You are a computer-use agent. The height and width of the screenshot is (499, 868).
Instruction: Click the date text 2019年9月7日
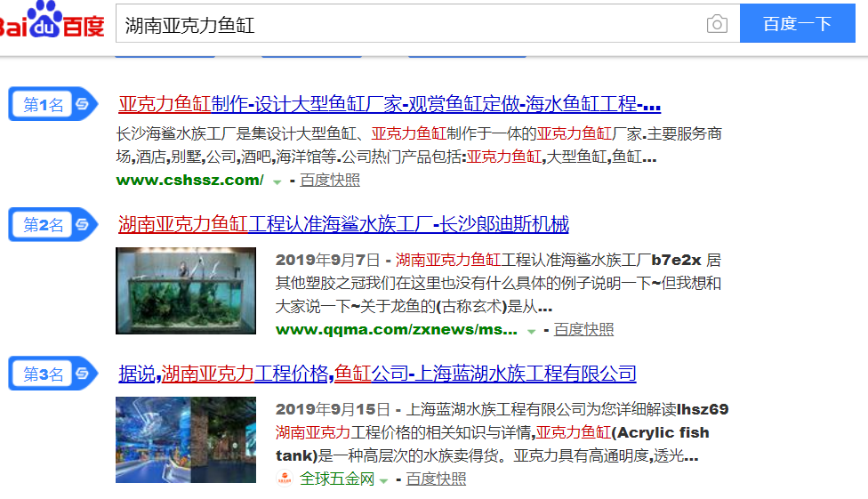327,260
